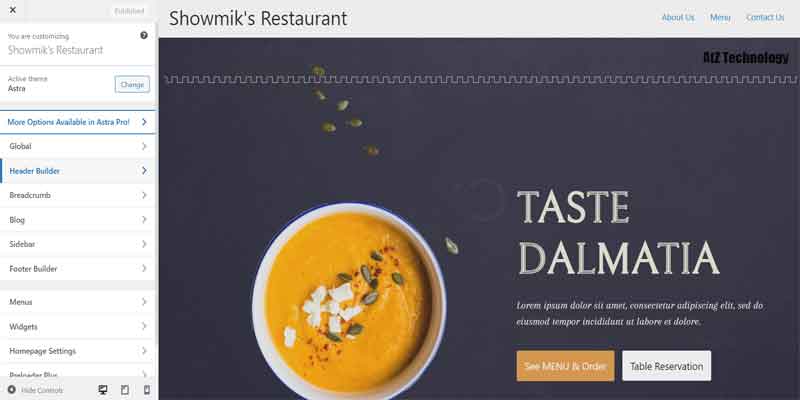
Task: Open the Footer Builder section
Action: pyautogui.click(x=78, y=269)
